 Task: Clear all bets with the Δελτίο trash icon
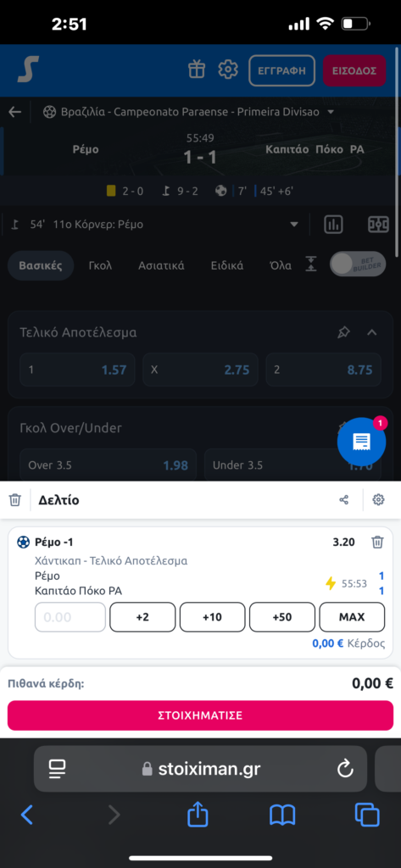(15, 500)
